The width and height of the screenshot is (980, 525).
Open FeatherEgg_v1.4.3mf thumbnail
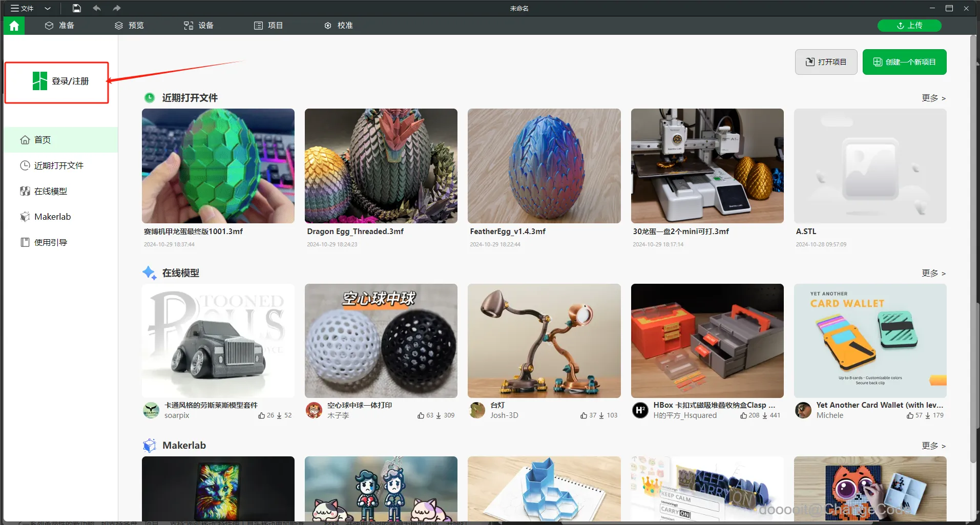tap(544, 166)
